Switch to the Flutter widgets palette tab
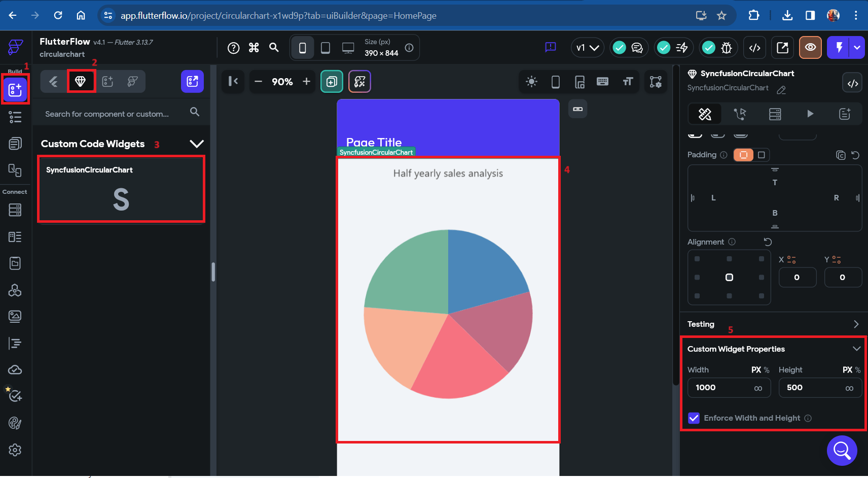The width and height of the screenshot is (868, 478). (x=53, y=81)
